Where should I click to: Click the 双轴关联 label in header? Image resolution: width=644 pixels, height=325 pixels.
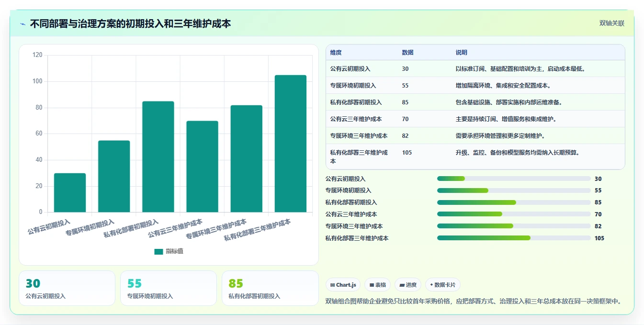612,23
